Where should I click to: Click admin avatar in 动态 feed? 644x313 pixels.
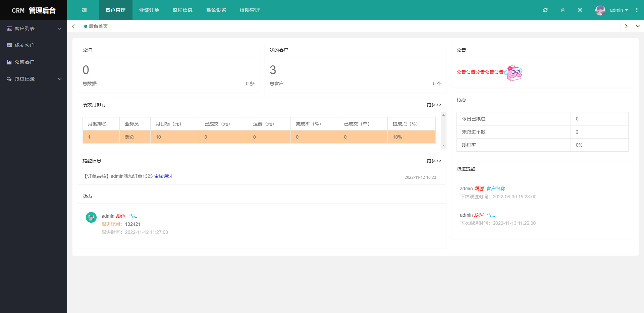91,217
